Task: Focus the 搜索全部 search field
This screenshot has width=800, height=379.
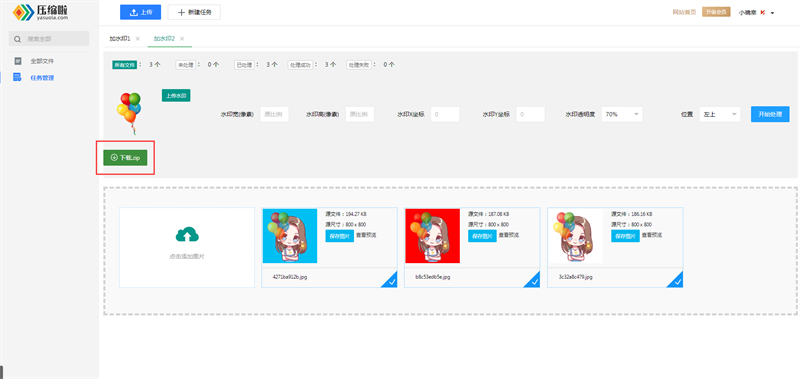Action: click(49, 39)
